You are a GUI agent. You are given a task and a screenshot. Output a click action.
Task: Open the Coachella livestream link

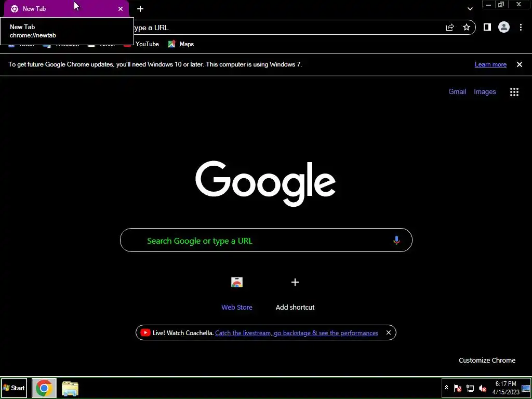(297, 333)
